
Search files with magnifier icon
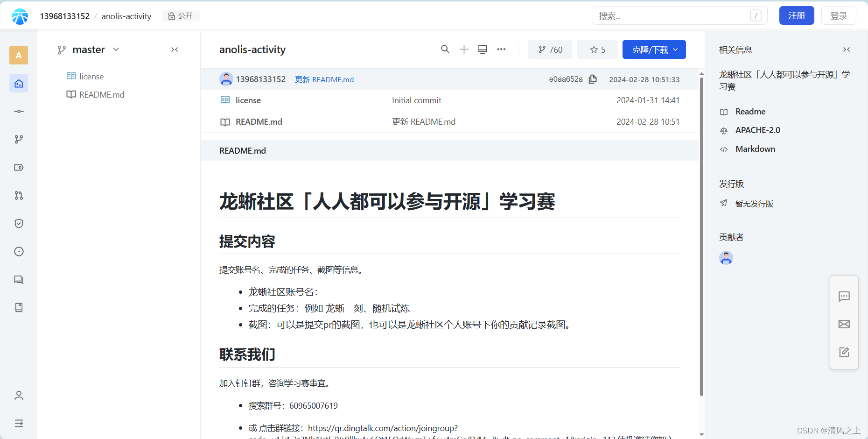point(445,49)
